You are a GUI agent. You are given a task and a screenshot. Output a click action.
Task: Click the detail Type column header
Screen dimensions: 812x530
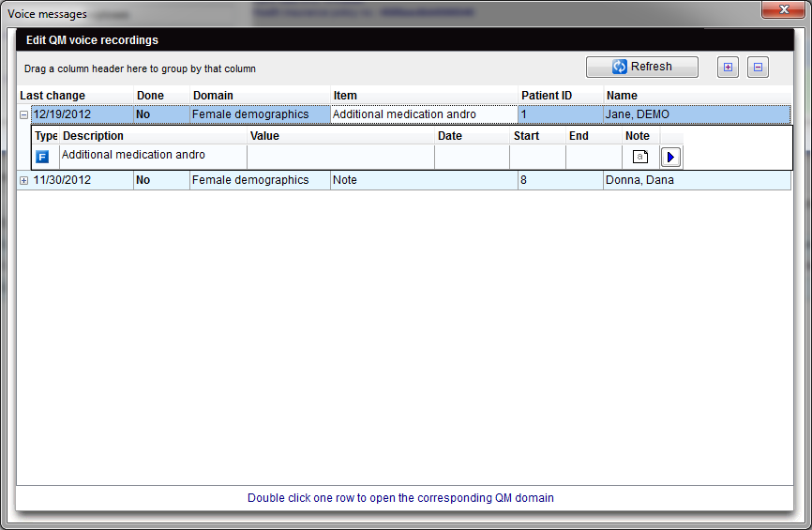[46, 136]
